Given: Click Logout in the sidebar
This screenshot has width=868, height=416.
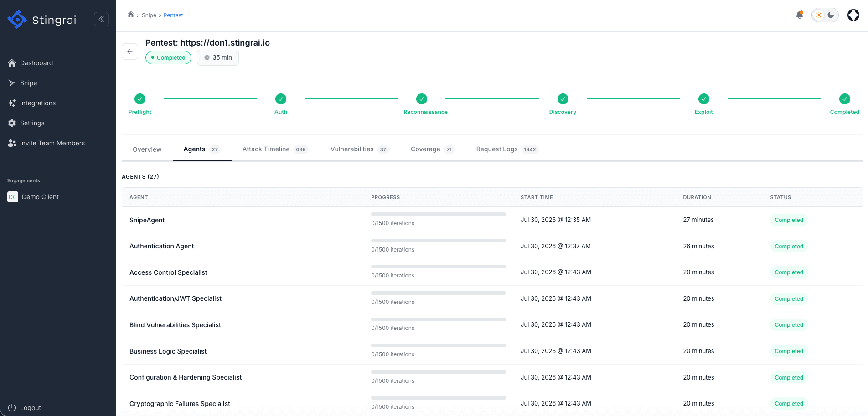Looking at the screenshot, I should [x=31, y=408].
